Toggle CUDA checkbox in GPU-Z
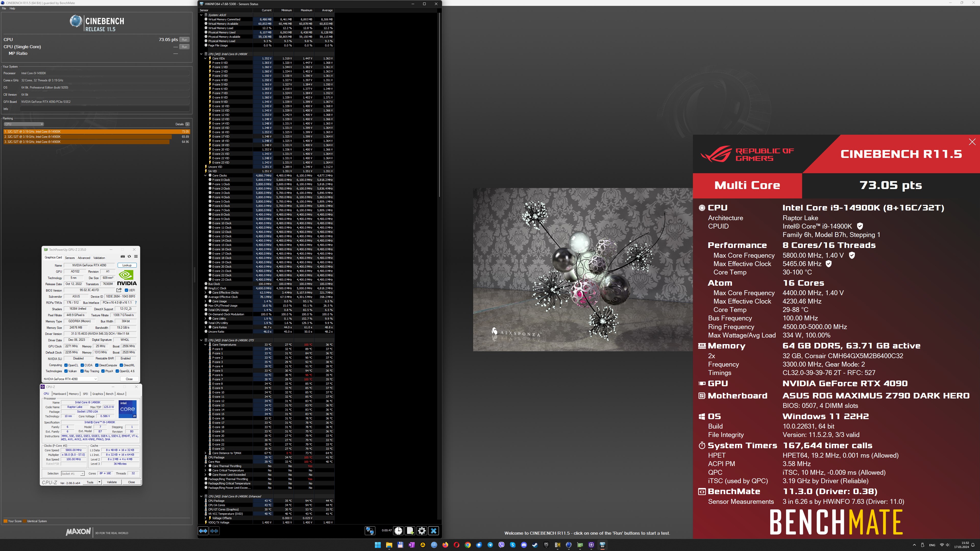 click(82, 365)
